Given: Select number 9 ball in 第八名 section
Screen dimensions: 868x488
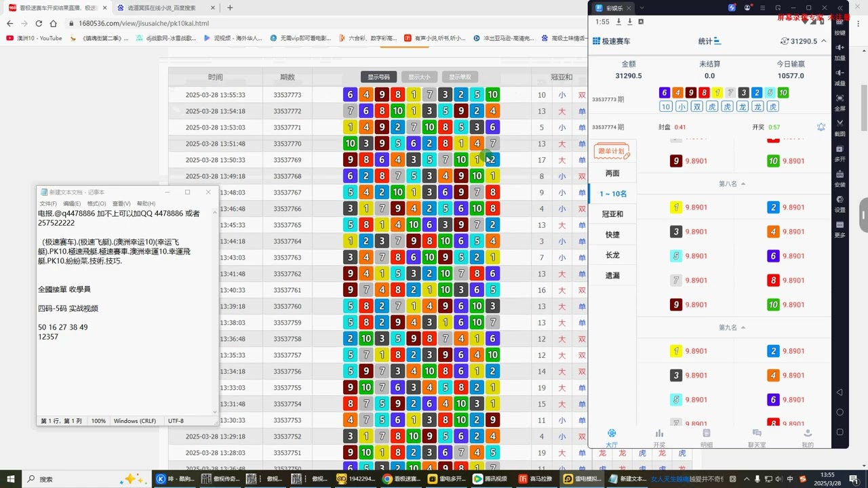Looking at the screenshot, I should (675, 305).
